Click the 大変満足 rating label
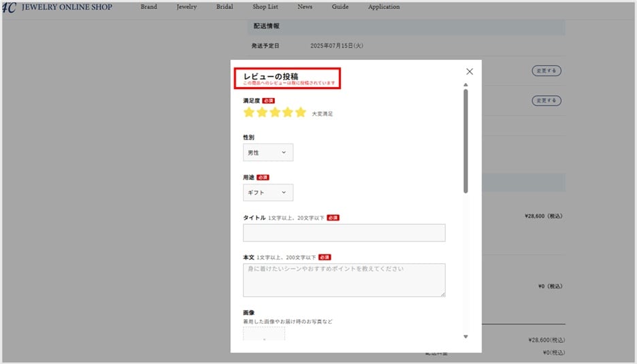 click(322, 114)
